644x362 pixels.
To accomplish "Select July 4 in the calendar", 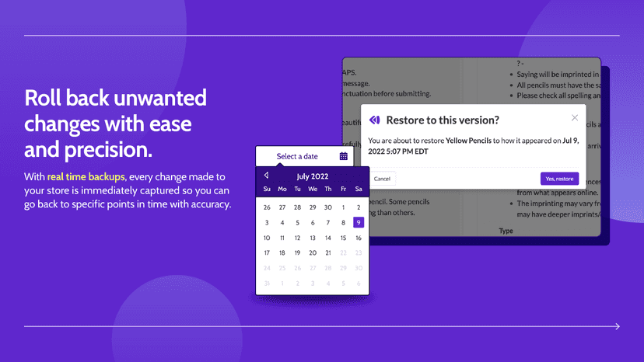I will point(282,222).
